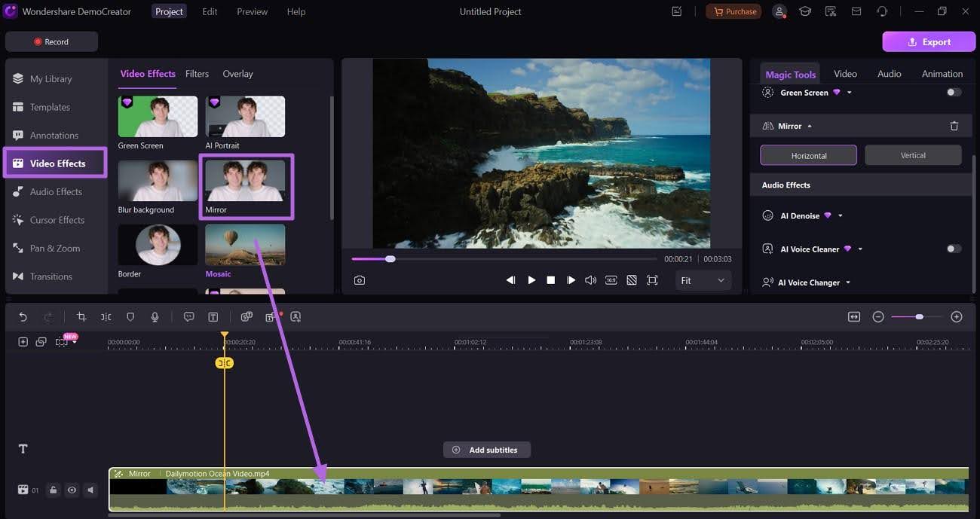Fit timeline to window icon
The height and width of the screenshot is (519, 980).
(854, 317)
